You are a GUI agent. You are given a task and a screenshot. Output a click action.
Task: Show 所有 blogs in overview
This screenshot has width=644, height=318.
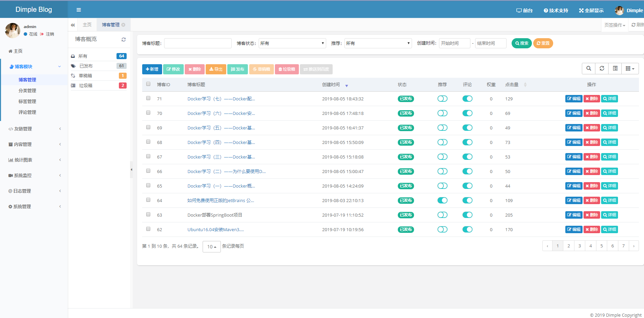[98, 56]
